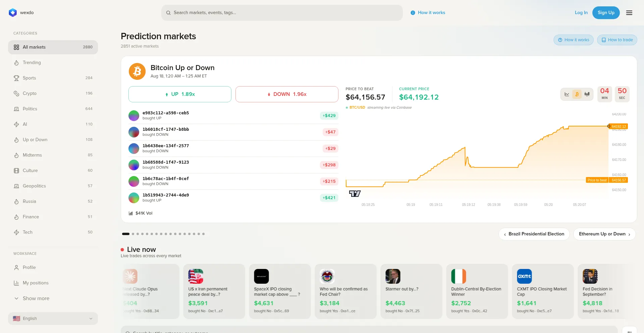Image resolution: width=644 pixels, height=333 pixels.
Task: Open Culture category
Action: point(53,171)
